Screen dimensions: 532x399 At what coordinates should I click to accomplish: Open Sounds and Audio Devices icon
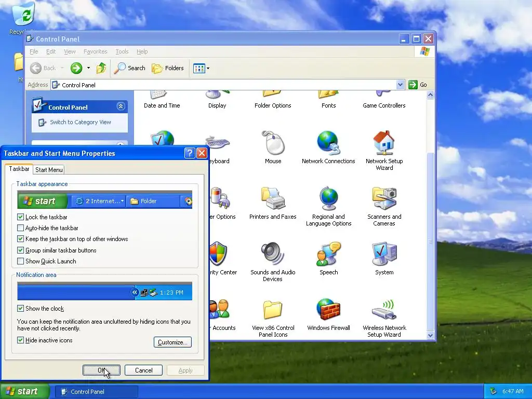[x=273, y=254]
